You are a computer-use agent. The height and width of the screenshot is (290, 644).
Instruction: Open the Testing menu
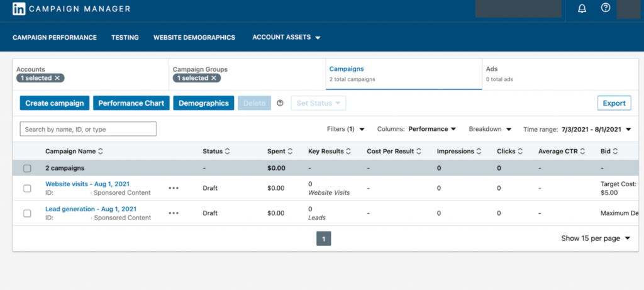pos(125,37)
